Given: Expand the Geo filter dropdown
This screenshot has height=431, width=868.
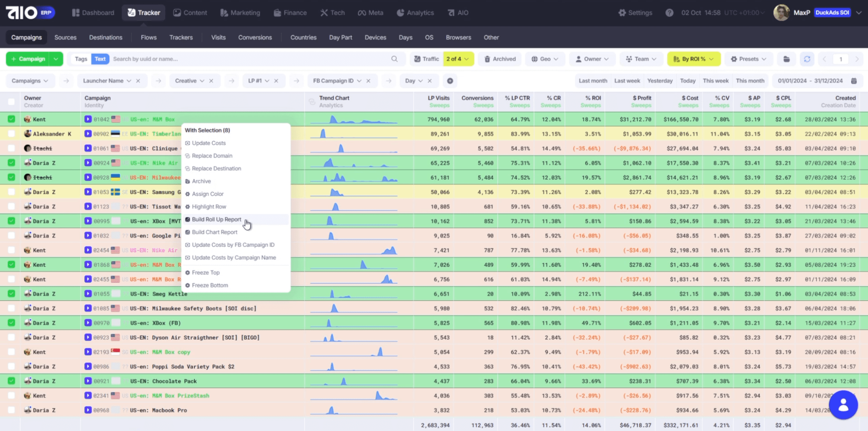Looking at the screenshot, I should (x=545, y=59).
